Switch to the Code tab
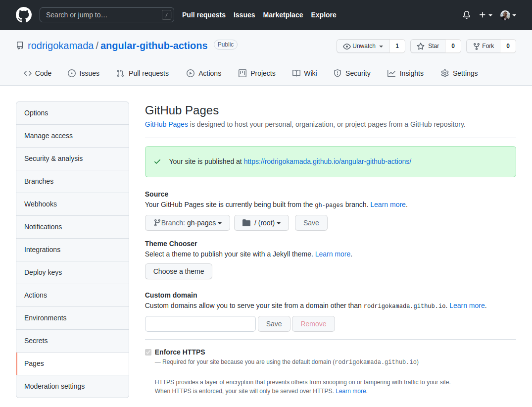 coord(38,73)
